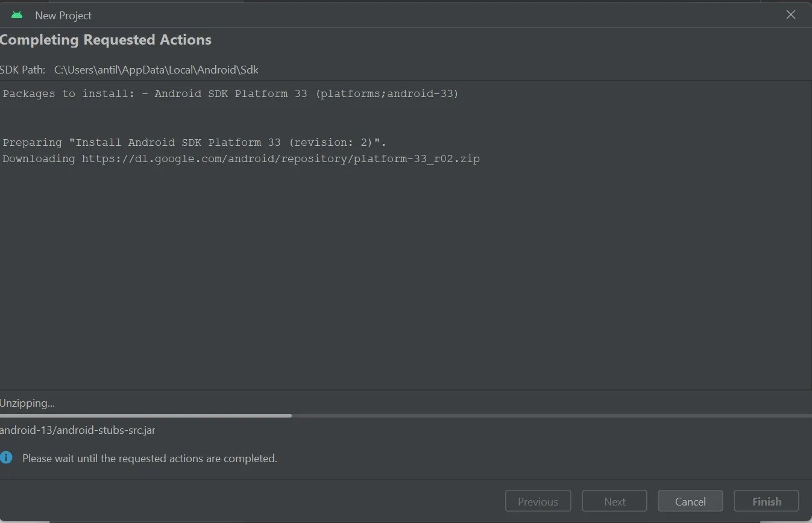Click the disabled Previous button
The height and width of the screenshot is (523, 812).
point(537,501)
